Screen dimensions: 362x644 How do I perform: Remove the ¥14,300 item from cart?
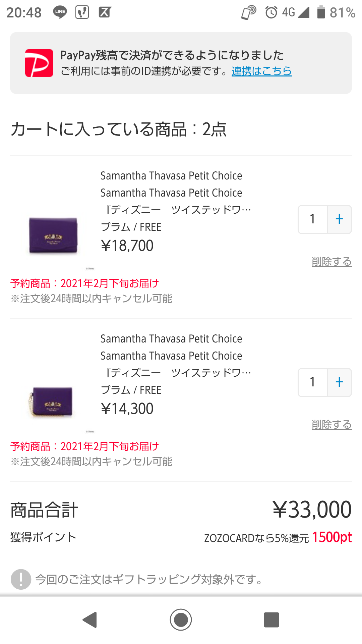pyautogui.click(x=331, y=425)
